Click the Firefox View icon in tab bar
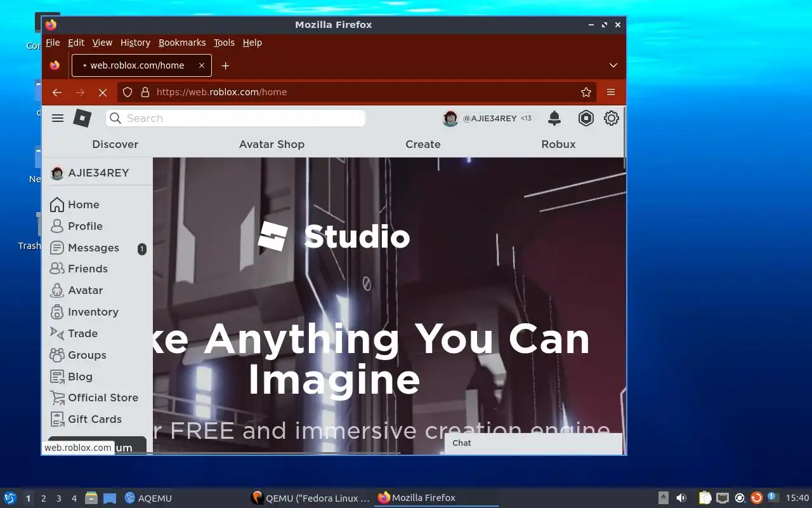Viewport: 812px width, 508px height. [x=55, y=65]
